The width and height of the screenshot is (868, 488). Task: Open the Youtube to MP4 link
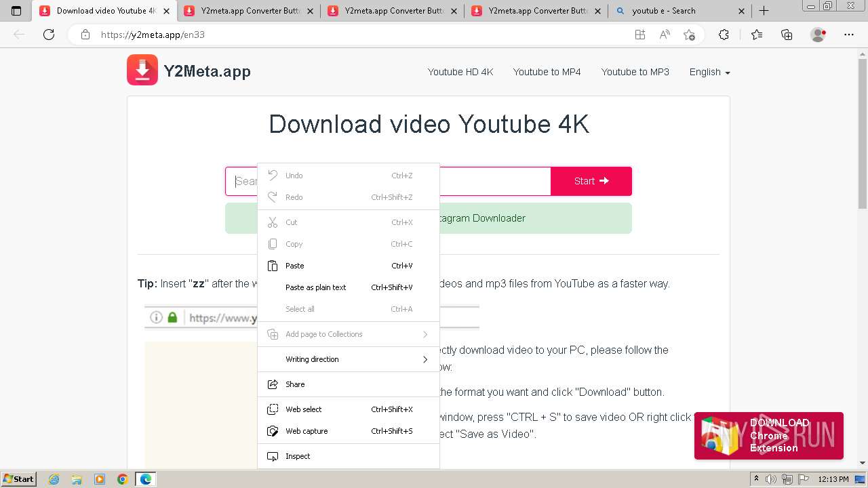(547, 72)
